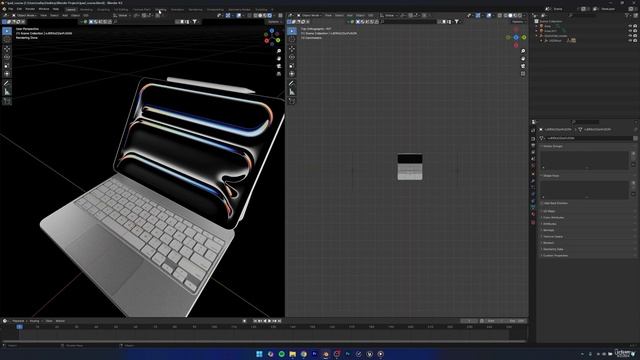
Task: Select the Scale tool in left viewport
Action: coord(7,66)
